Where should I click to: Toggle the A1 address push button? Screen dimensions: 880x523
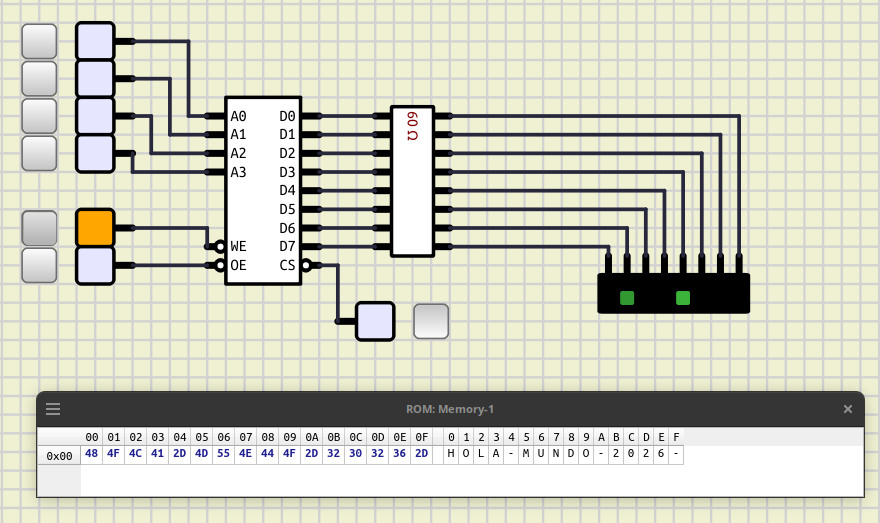[x=39, y=79]
